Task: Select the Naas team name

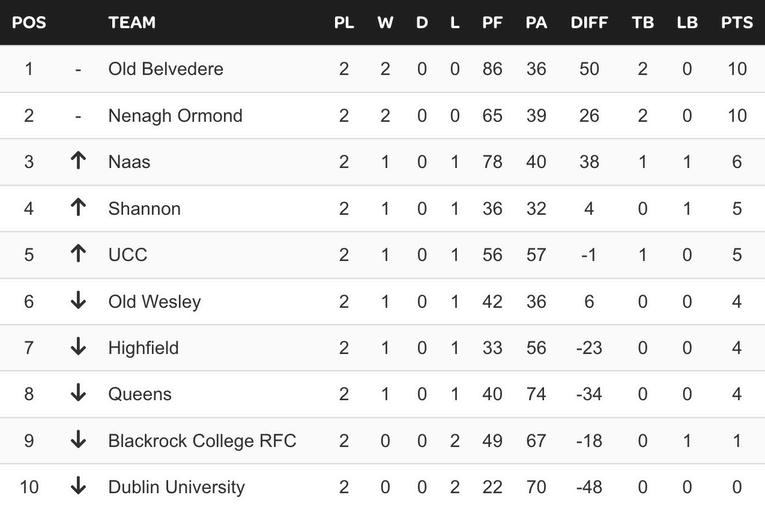Action: [x=129, y=162]
